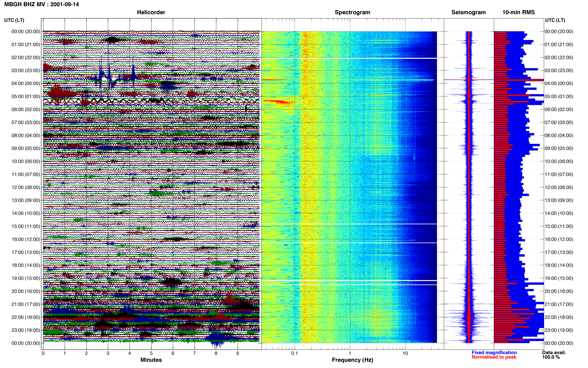Click the '7' tick on the Minutes axis
Image resolution: width=588 pixels, height=368 pixels.
[x=195, y=353]
